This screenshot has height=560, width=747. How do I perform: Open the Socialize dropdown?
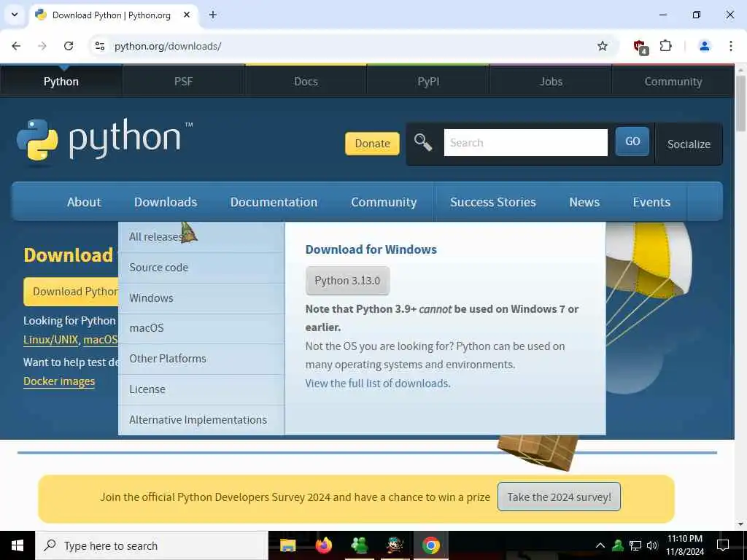tap(689, 144)
